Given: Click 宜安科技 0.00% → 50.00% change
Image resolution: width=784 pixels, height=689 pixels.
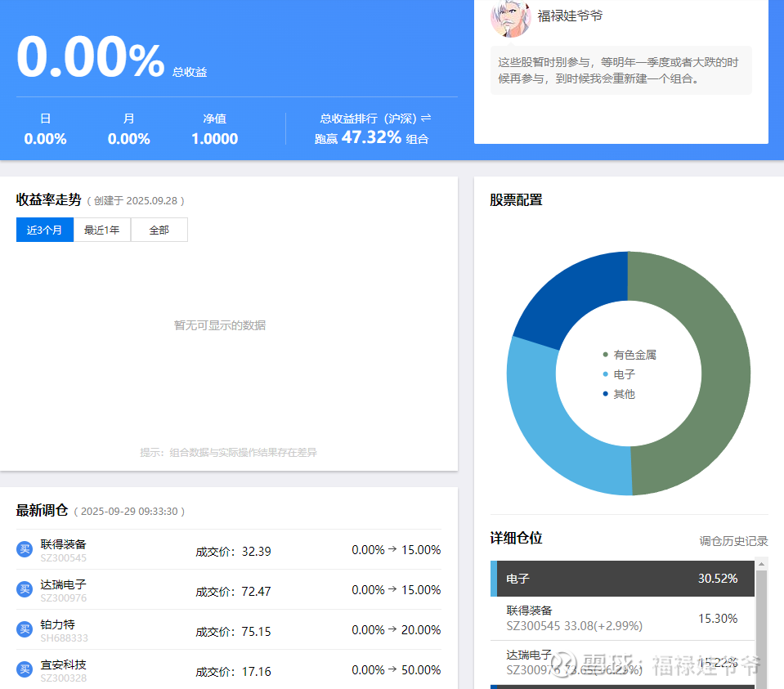Looking at the screenshot, I should [396, 670].
